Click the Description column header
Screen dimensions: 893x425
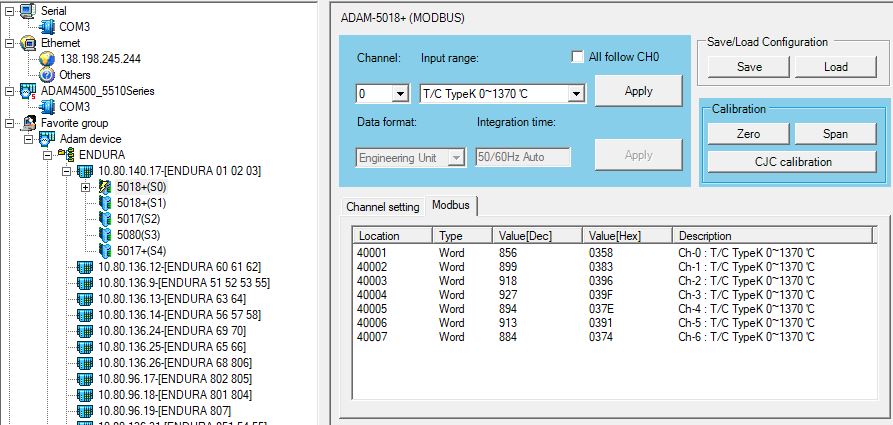[x=773, y=236]
